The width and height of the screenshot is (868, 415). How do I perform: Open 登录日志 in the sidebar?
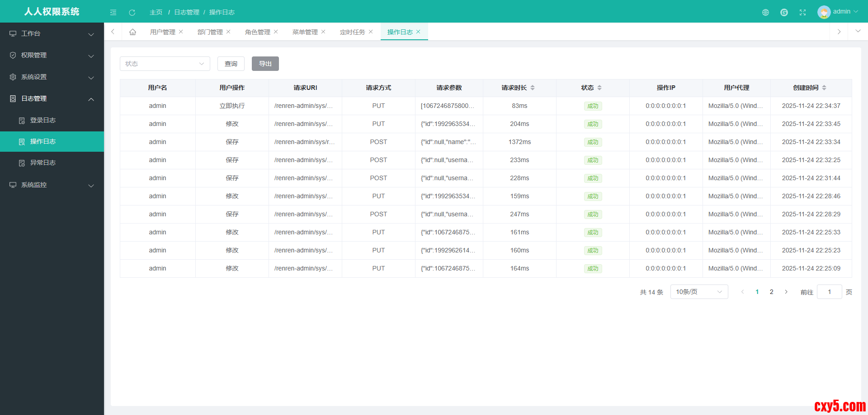(x=43, y=120)
